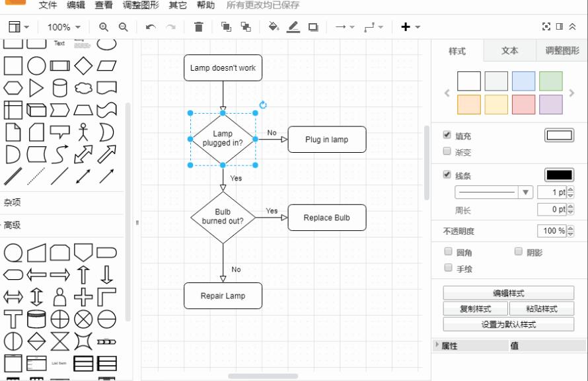Enable the 手绘 sketch checkbox
Image resolution: width=588 pixels, height=381 pixels.
pos(448,267)
